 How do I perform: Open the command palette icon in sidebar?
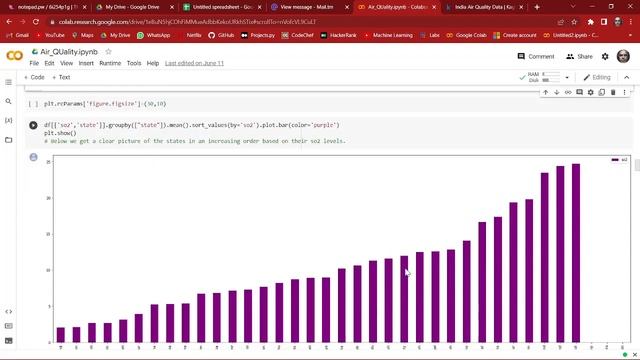pos(9,326)
